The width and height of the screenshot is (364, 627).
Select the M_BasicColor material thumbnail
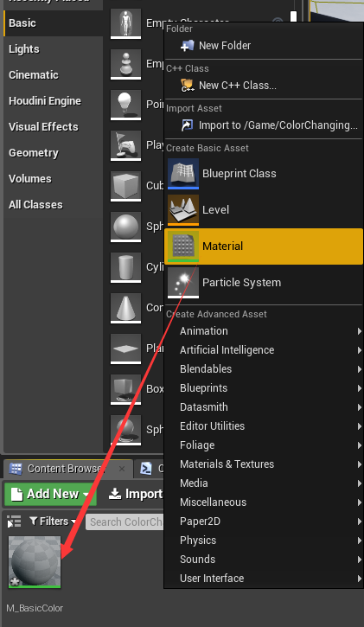click(x=35, y=562)
